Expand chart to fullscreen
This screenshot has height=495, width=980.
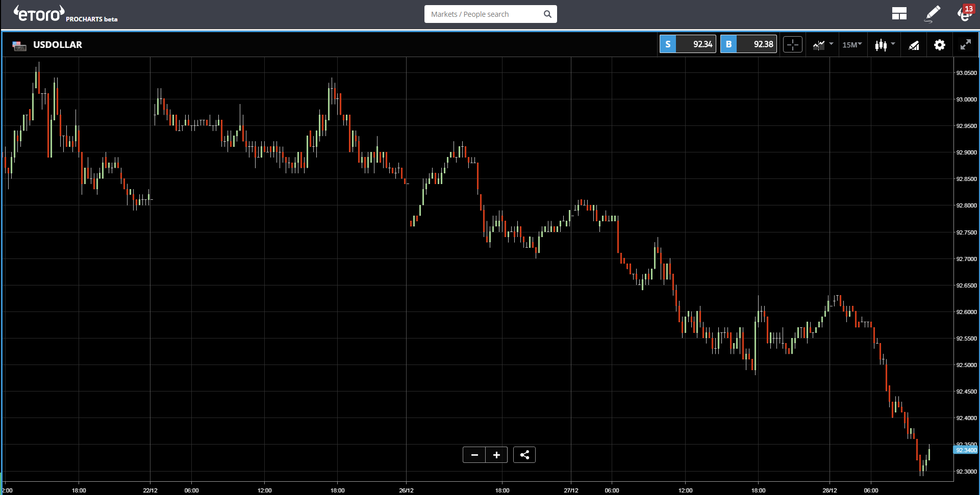pyautogui.click(x=965, y=45)
